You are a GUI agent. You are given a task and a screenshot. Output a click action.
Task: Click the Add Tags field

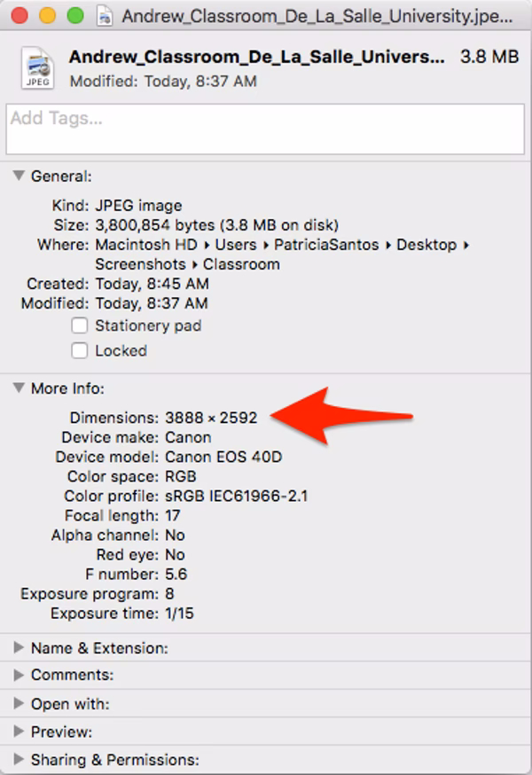pyautogui.click(x=265, y=129)
